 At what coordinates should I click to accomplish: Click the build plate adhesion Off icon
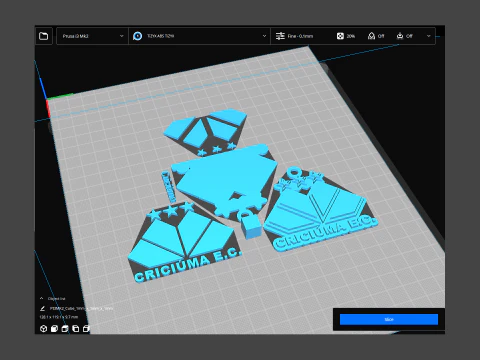pyautogui.click(x=400, y=36)
